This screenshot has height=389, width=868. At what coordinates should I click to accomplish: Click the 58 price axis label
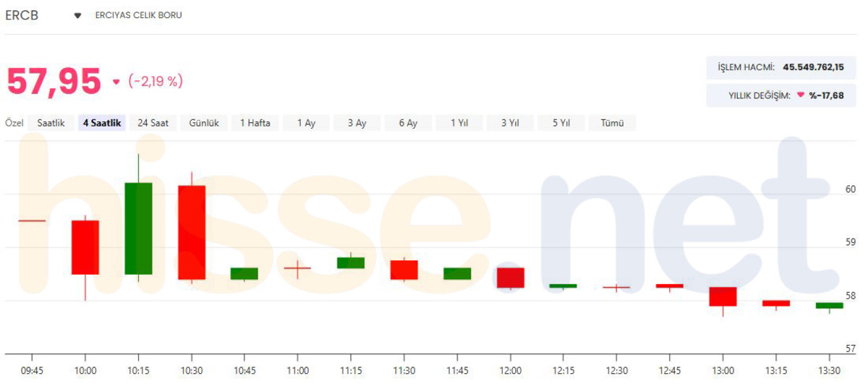pyautogui.click(x=850, y=296)
